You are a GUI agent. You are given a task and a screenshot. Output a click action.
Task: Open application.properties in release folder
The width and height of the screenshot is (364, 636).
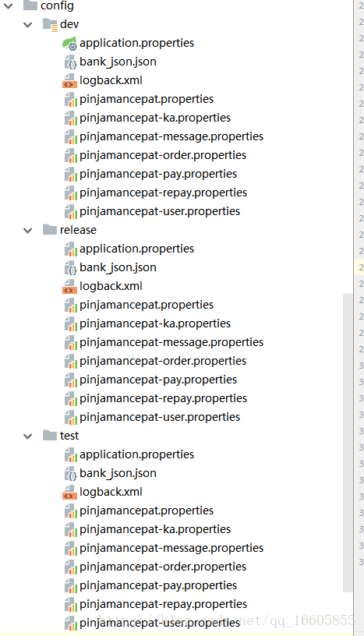point(136,249)
